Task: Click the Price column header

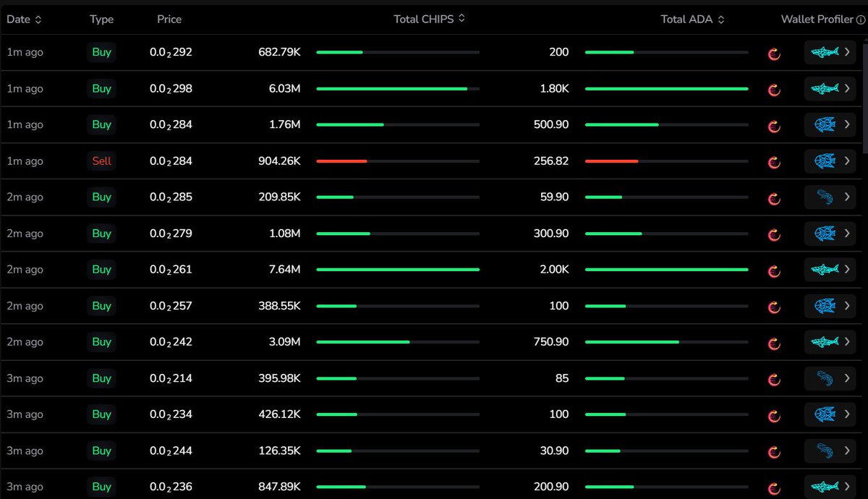Action: (169, 20)
